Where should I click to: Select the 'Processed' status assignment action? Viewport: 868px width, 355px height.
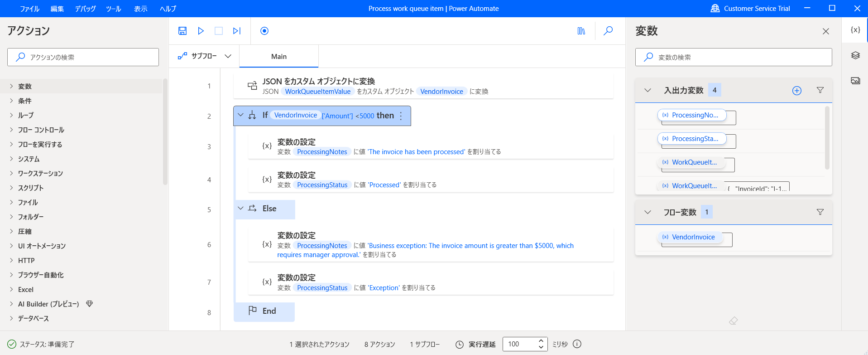pyautogui.click(x=431, y=180)
